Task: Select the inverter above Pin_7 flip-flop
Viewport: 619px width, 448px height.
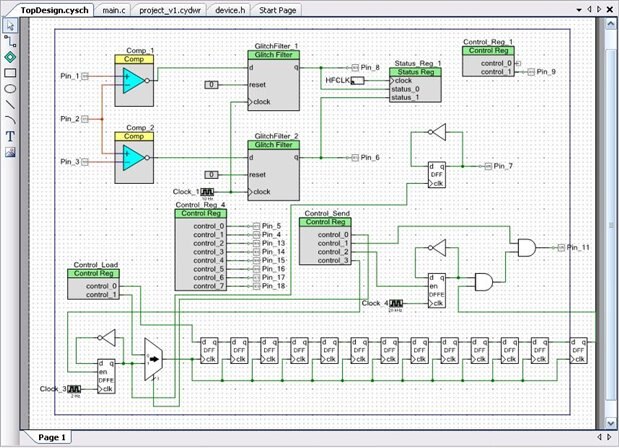Action: point(437,132)
